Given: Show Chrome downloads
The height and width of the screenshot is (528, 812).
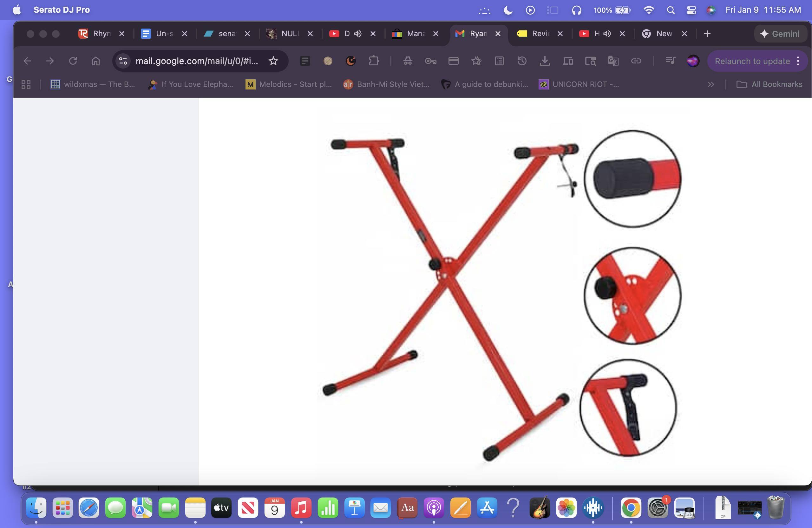Looking at the screenshot, I should click(x=545, y=61).
